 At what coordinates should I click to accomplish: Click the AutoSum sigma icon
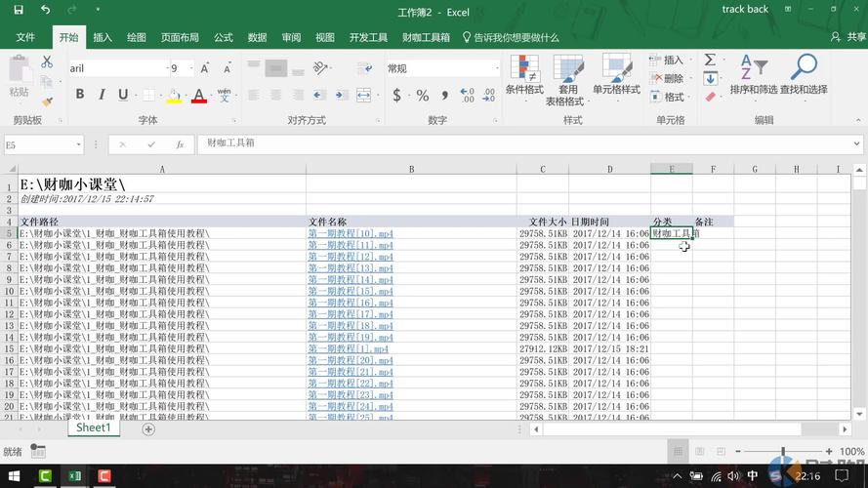(710, 61)
